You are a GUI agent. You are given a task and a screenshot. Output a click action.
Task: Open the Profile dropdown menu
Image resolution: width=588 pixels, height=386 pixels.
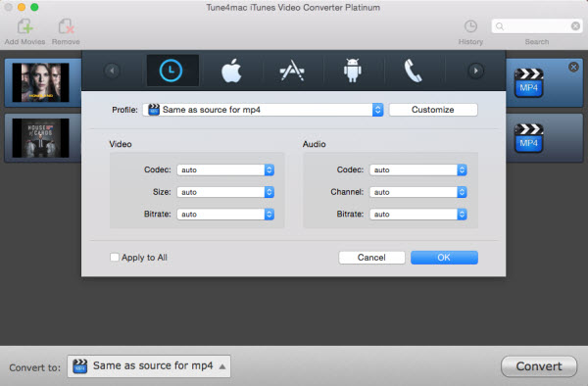coord(263,110)
